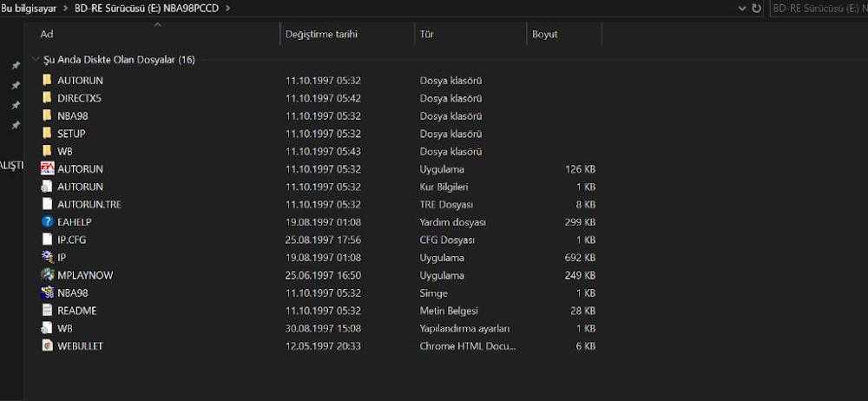This screenshot has width=868, height=401.
Task: Select the Yardım dosyası type text
Action: [452, 222]
